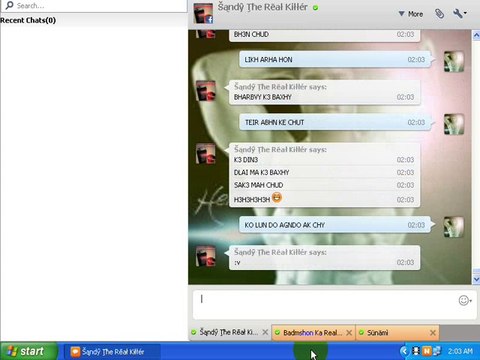Close the Badmshon Ka Real... tab

349,333
